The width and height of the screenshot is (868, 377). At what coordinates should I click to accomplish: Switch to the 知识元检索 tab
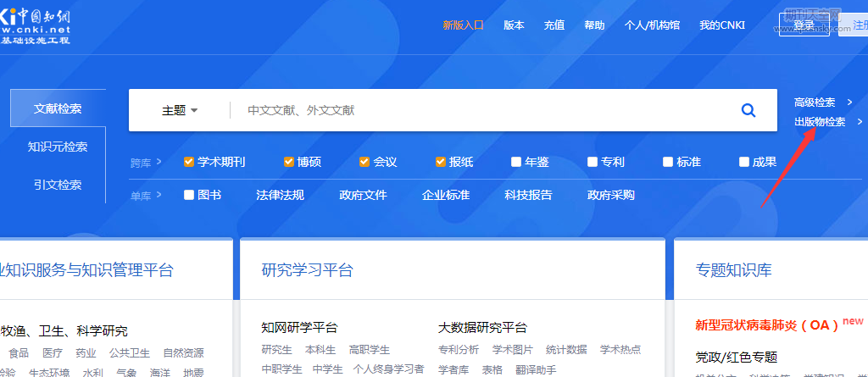click(x=58, y=147)
